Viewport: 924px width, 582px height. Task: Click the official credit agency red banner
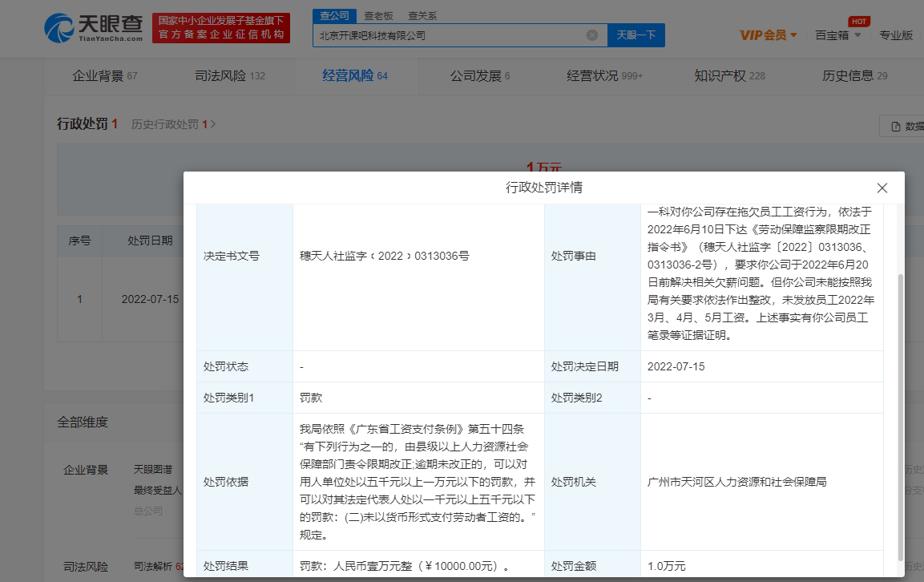(x=221, y=28)
